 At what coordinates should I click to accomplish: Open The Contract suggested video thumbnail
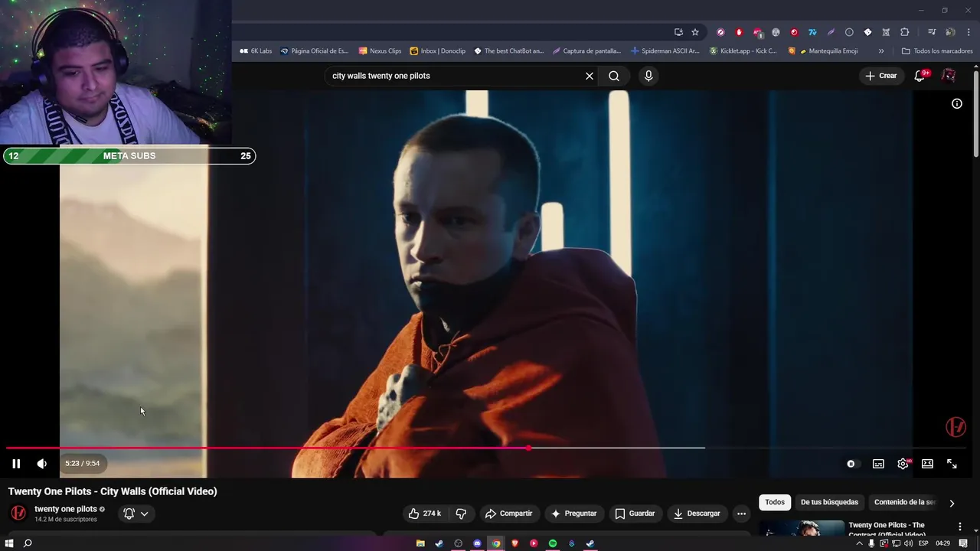click(802, 528)
